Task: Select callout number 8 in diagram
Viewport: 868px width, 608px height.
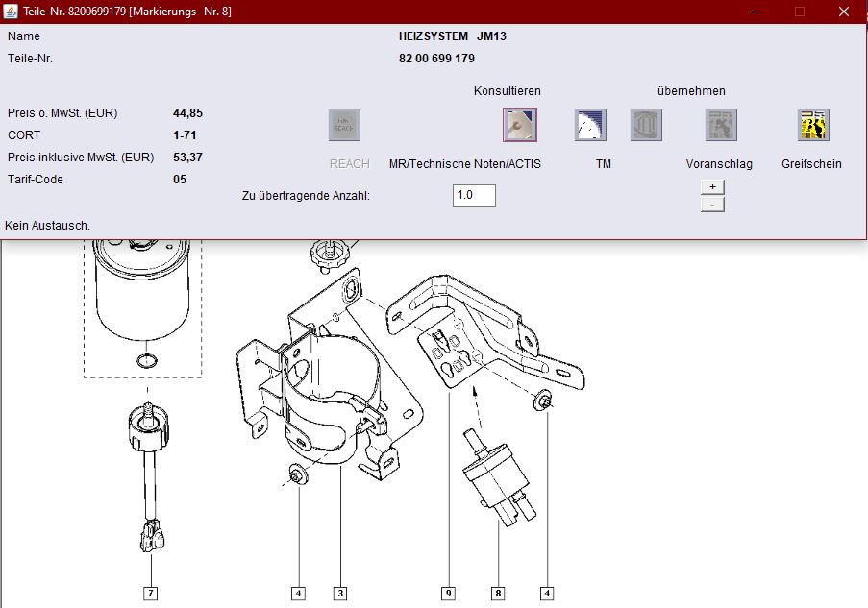Action: coord(498,593)
